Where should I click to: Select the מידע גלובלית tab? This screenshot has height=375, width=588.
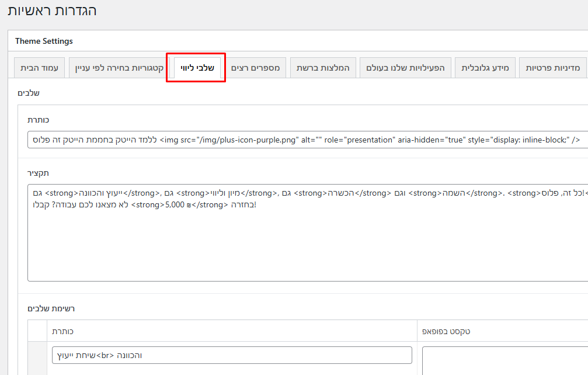[485, 68]
